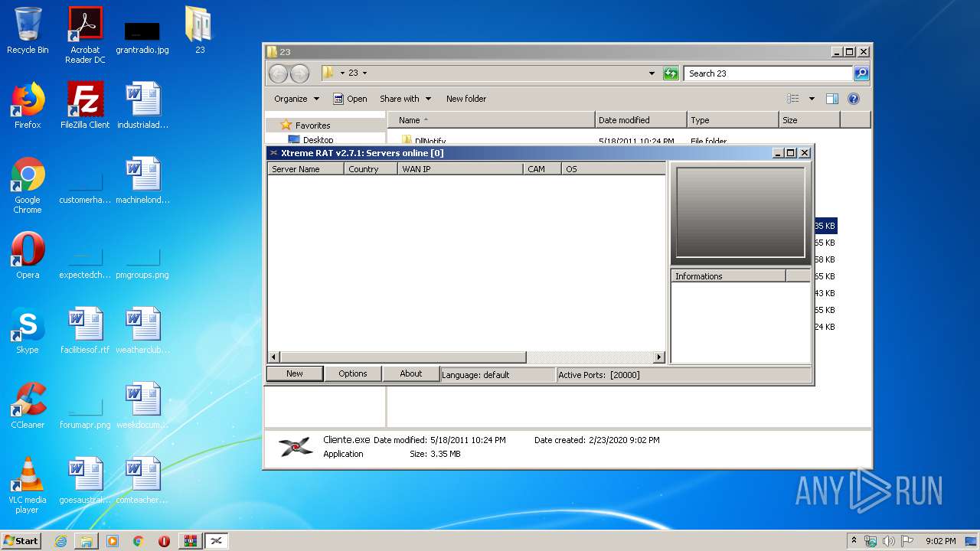Open Windows Explorer taskbar button
Image resolution: width=980 pixels, height=551 pixels.
click(87, 541)
